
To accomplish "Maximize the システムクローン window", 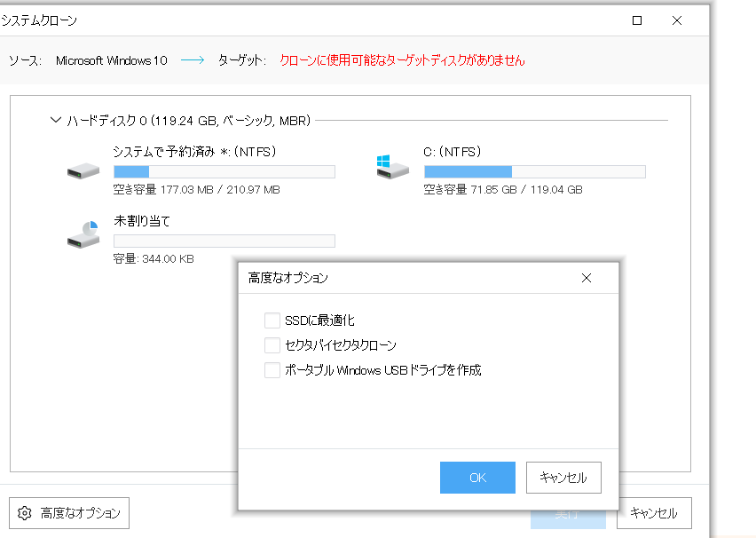I will (637, 20).
